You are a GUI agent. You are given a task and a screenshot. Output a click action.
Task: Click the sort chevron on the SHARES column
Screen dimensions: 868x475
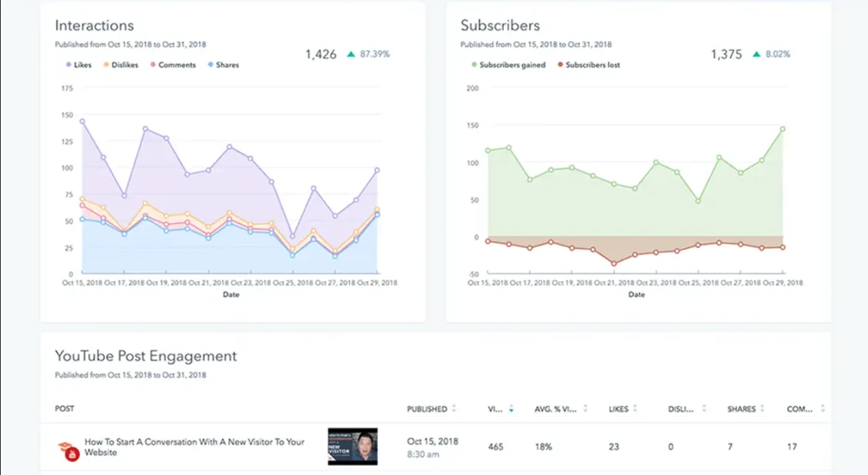(x=761, y=409)
